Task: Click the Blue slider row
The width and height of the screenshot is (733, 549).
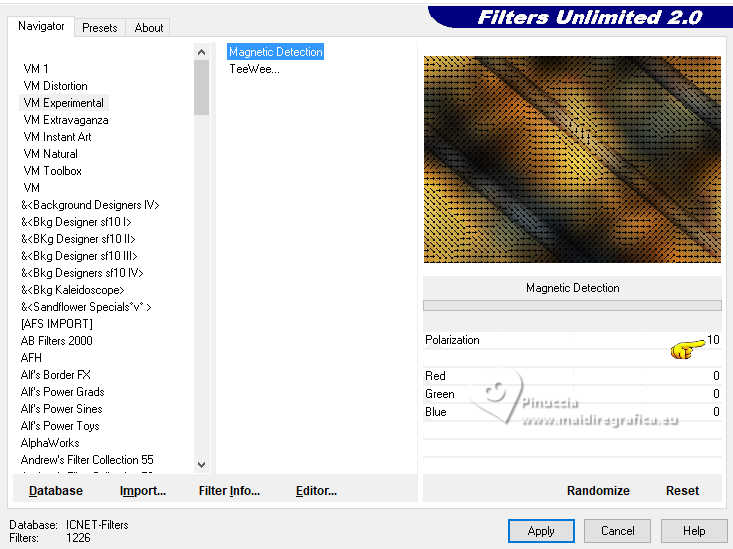Action: [572, 412]
